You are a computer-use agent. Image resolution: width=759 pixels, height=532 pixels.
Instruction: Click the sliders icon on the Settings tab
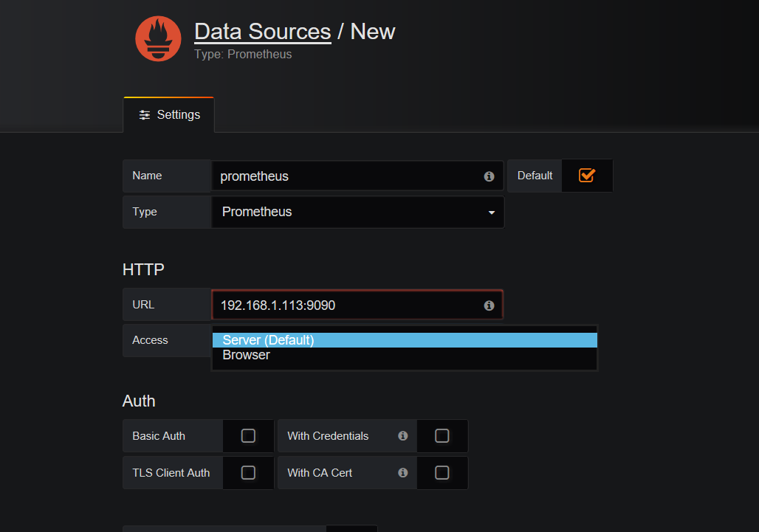144,115
